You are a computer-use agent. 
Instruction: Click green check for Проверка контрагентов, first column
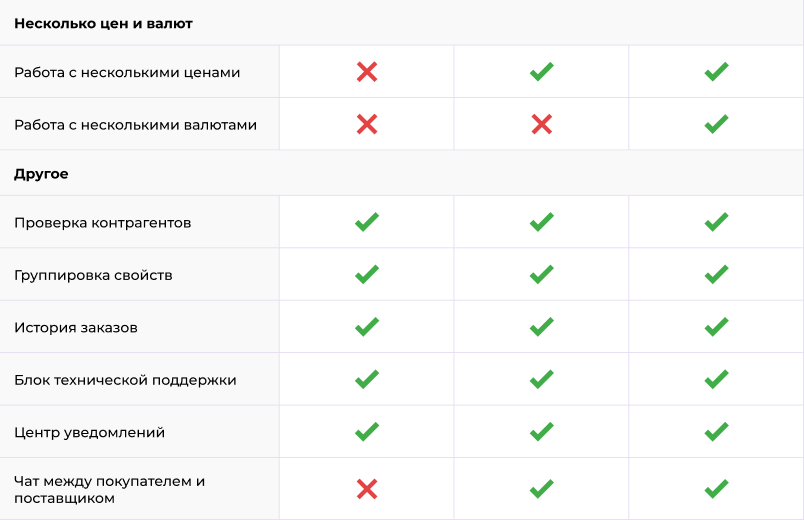[x=367, y=222]
